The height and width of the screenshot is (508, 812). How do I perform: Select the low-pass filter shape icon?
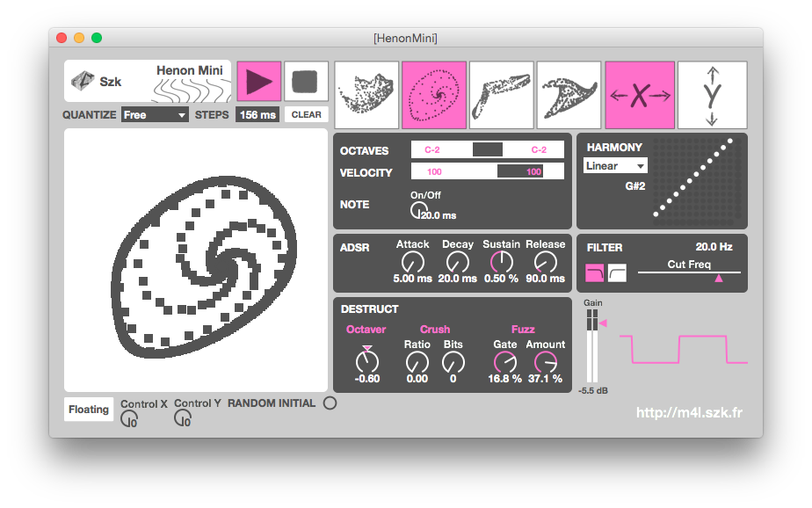(x=595, y=274)
